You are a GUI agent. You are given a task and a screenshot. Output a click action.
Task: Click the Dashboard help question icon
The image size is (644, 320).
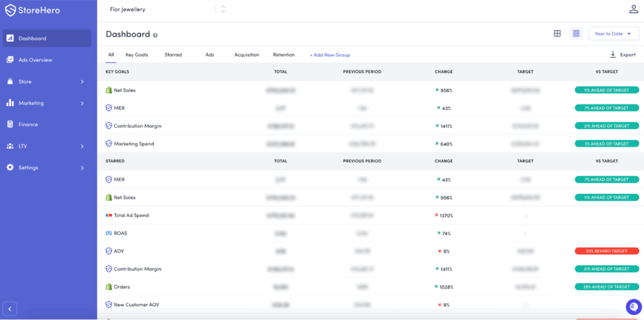tap(155, 35)
